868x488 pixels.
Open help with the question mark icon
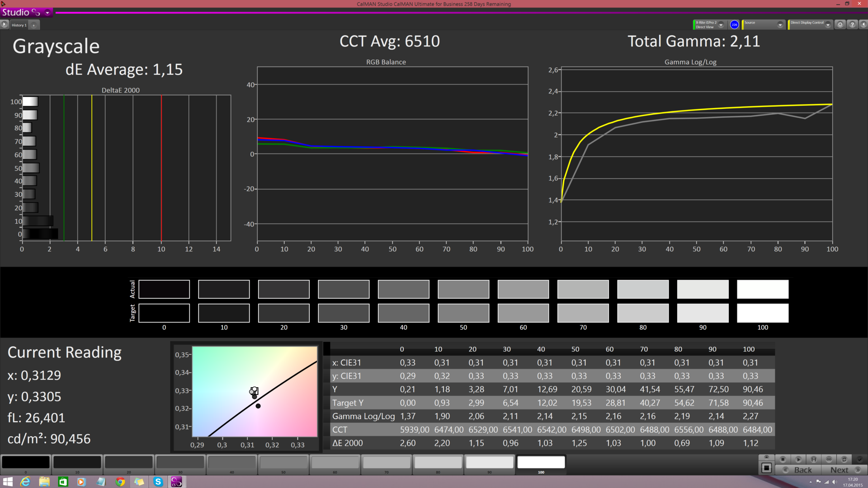point(852,25)
